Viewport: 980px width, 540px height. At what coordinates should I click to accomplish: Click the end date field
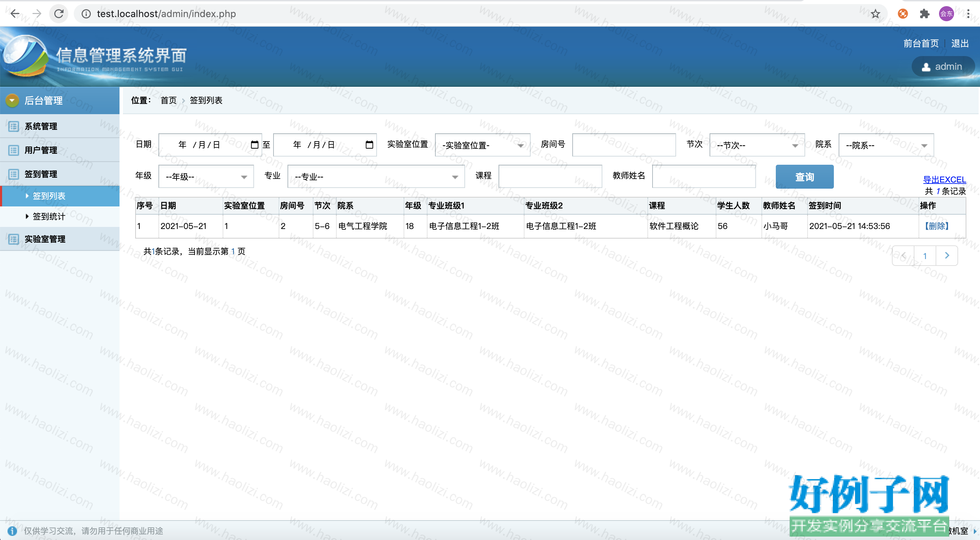point(325,145)
